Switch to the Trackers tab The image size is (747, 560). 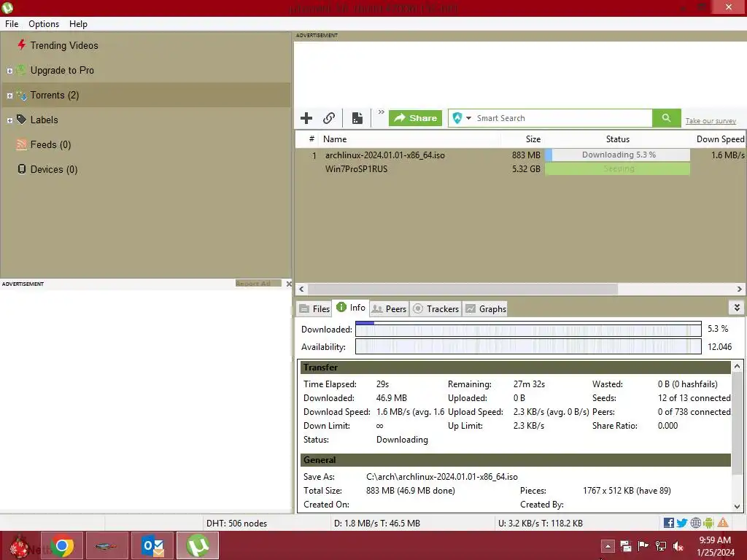point(436,308)
